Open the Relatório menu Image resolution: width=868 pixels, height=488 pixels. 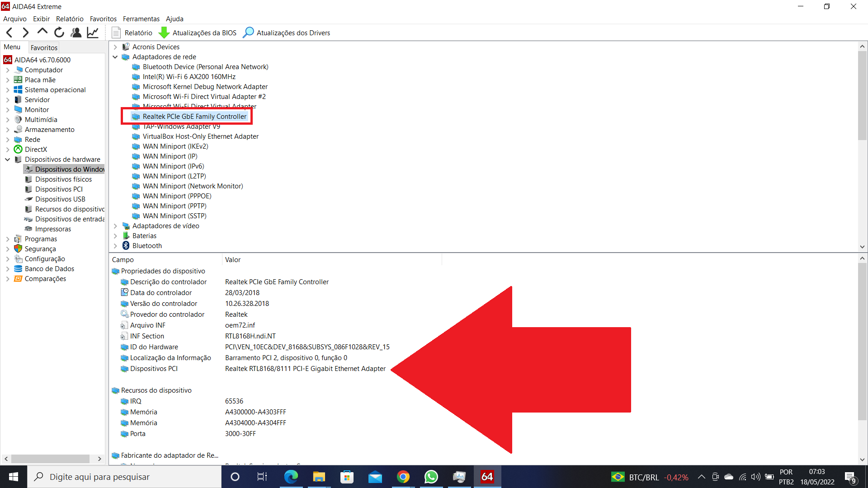coord(70,19)
